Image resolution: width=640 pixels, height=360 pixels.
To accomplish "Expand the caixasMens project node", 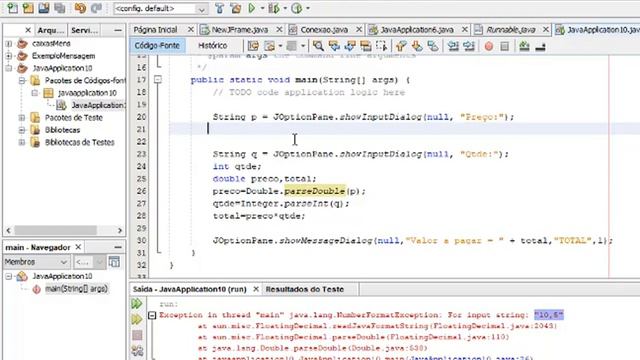I will [x=9, y=43].
